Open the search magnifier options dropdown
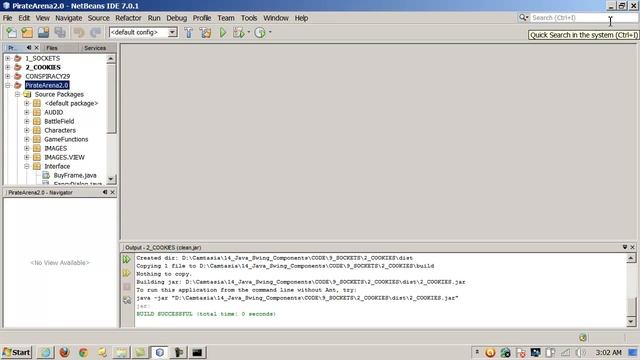The image size is (640, 360). click(523, 18)
